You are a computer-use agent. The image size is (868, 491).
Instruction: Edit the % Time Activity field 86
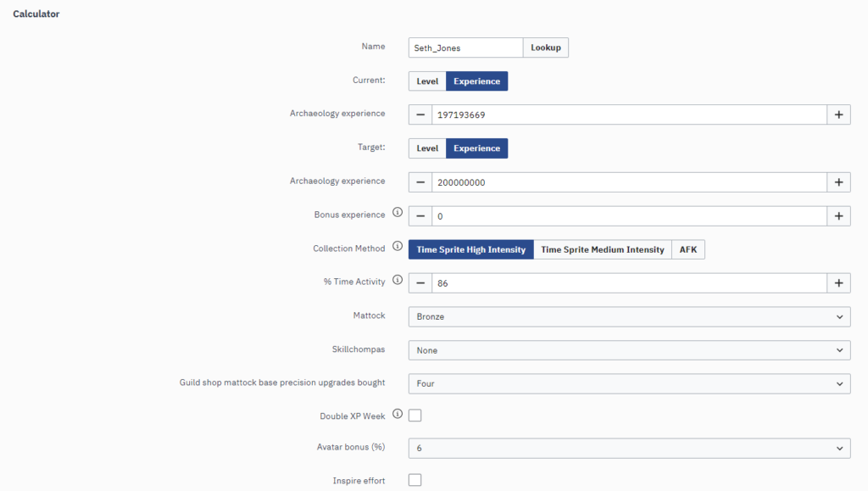point(630,283)
